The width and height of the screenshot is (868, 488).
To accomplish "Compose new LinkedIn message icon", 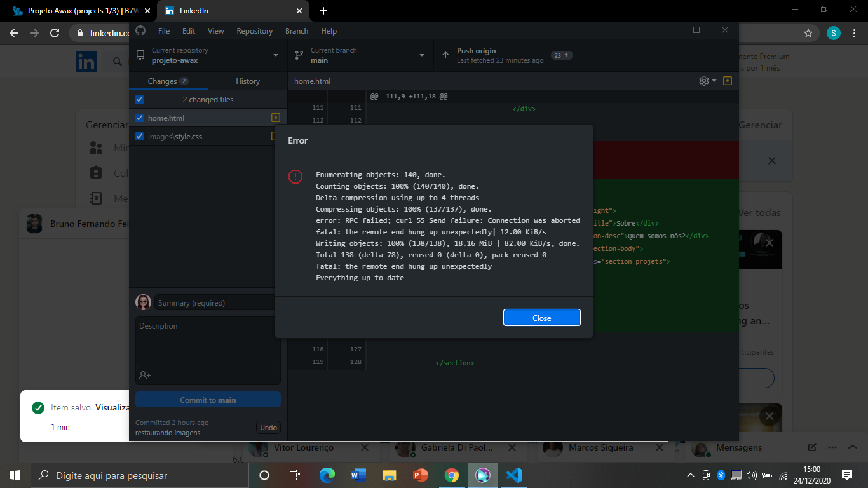I will pyautogui.click(x=812, y=447).
